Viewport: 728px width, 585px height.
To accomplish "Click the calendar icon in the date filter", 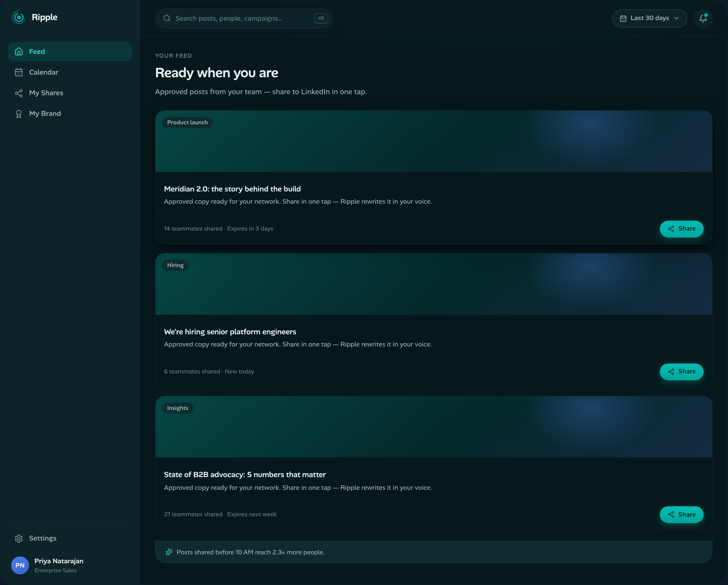I will [623, 19].
